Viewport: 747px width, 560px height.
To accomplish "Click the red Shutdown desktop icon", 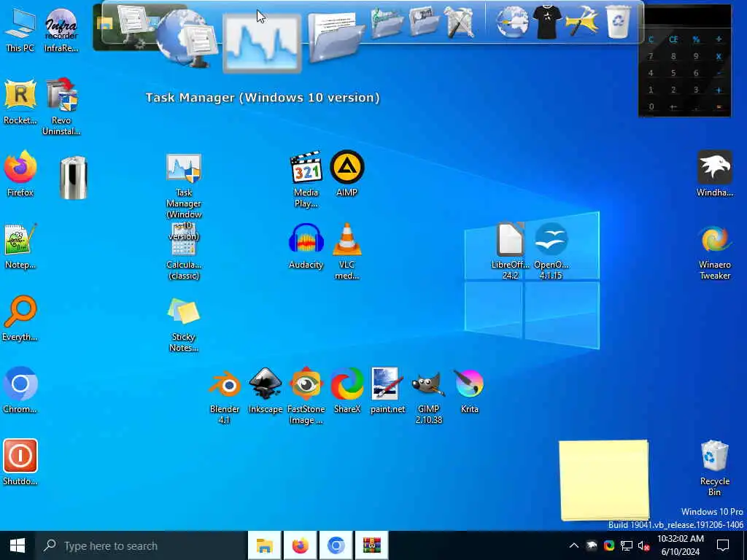I will coord(20,462).
